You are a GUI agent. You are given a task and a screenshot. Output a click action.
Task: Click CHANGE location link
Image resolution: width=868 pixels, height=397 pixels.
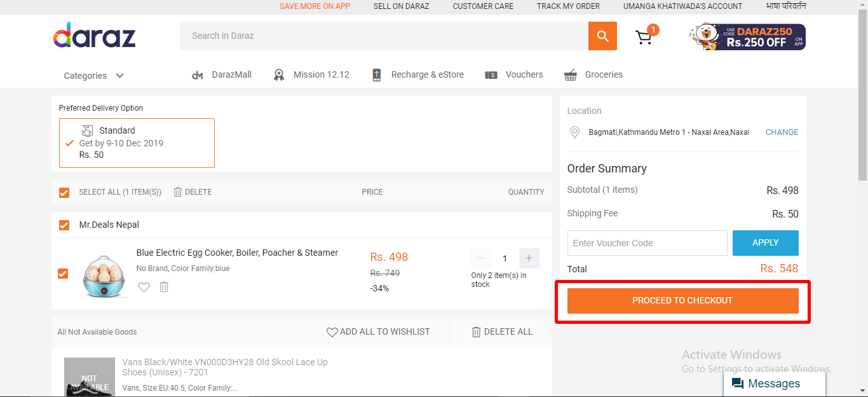[x=782, y=132]
